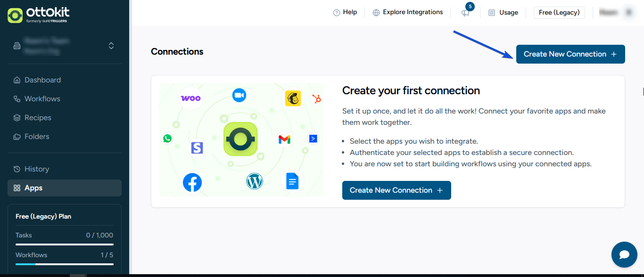Click the Google Docs icon in illustration

point(293,181)
